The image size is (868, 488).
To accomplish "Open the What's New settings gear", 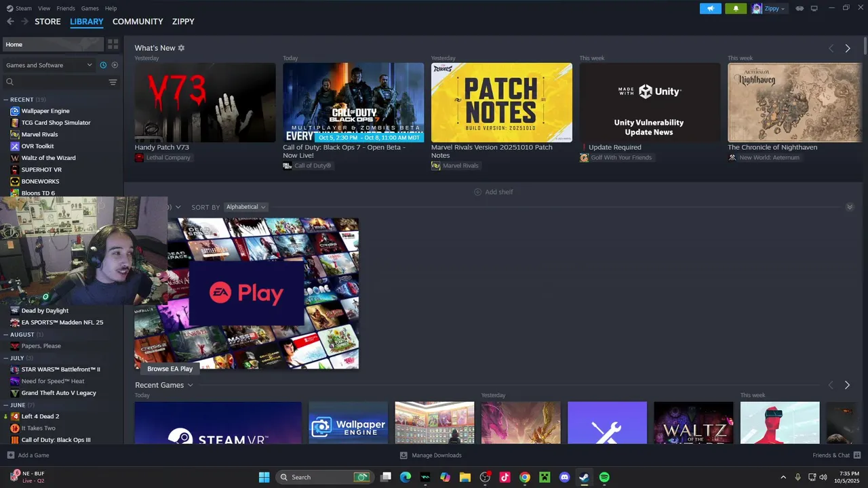I will click(181, 48).
